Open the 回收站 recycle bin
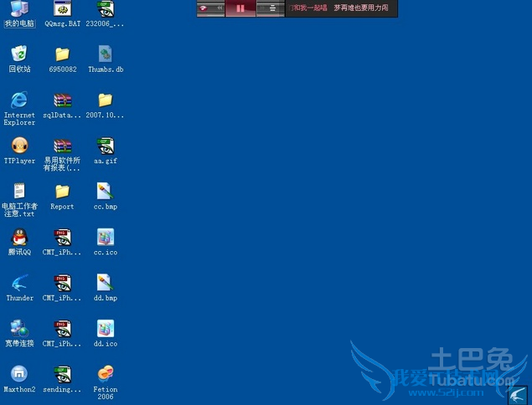This screenshot has height=405, width=532. (x=19, y=59)
